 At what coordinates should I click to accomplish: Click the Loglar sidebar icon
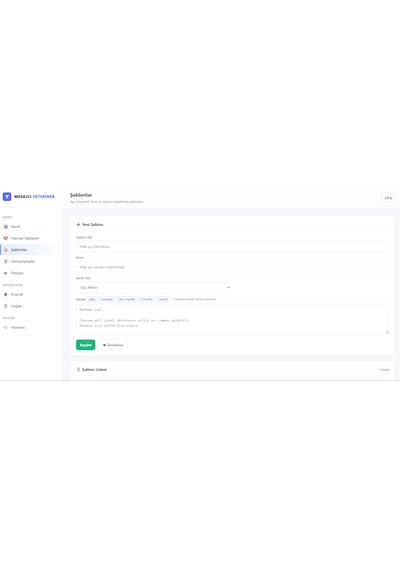pos(5,306)
